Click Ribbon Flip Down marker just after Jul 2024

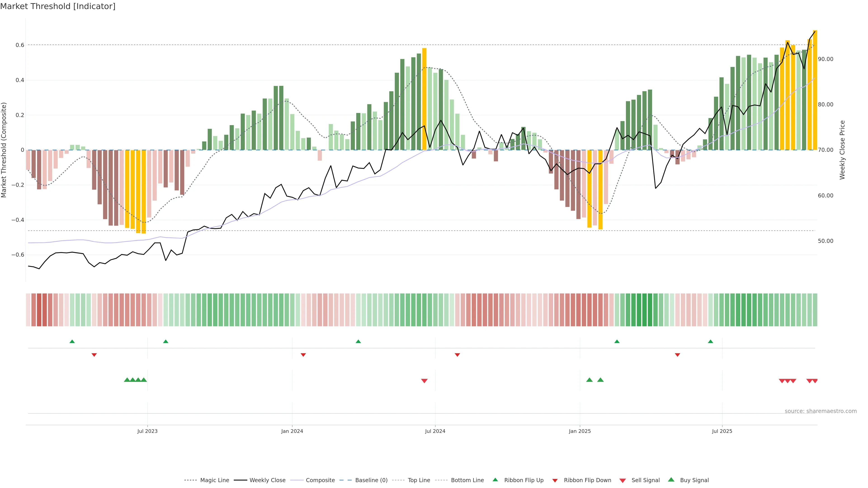[457, 355]
